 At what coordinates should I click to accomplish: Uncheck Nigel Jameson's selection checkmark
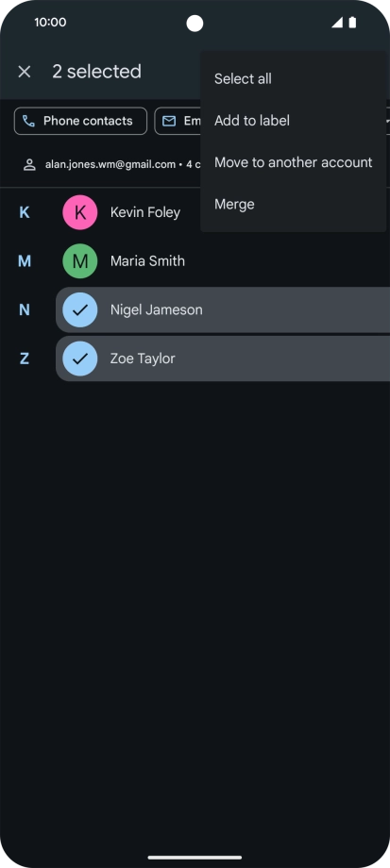[79, 309]
